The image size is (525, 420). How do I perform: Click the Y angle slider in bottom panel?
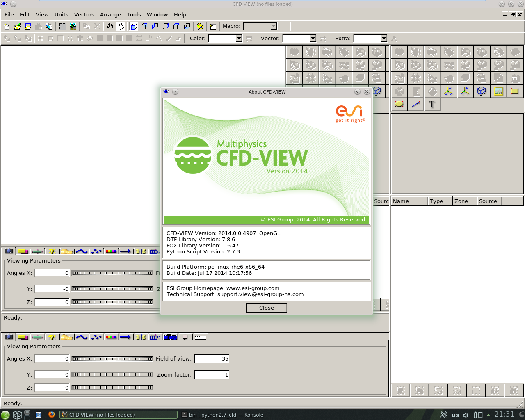click(x=112, y=374)
